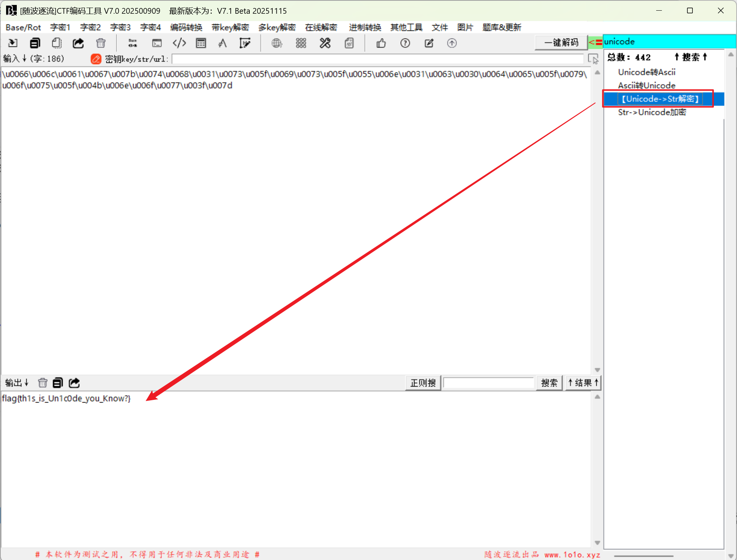Click the calculator table toolbar icon
Viewport: 737px width, 560px height.
click(x=201, y=43)
